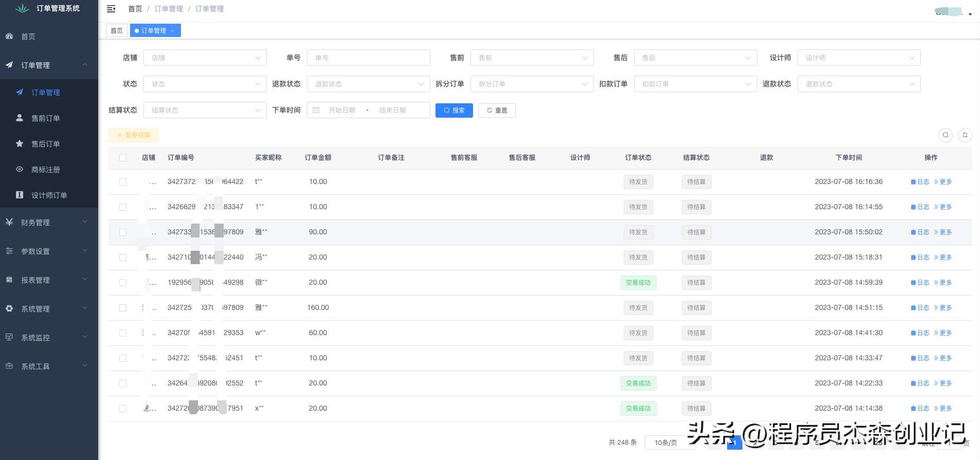This screenshot has width=980, height=460.
Task: Open 日志 for order at 14:14:38
Action: click(920, 409)
